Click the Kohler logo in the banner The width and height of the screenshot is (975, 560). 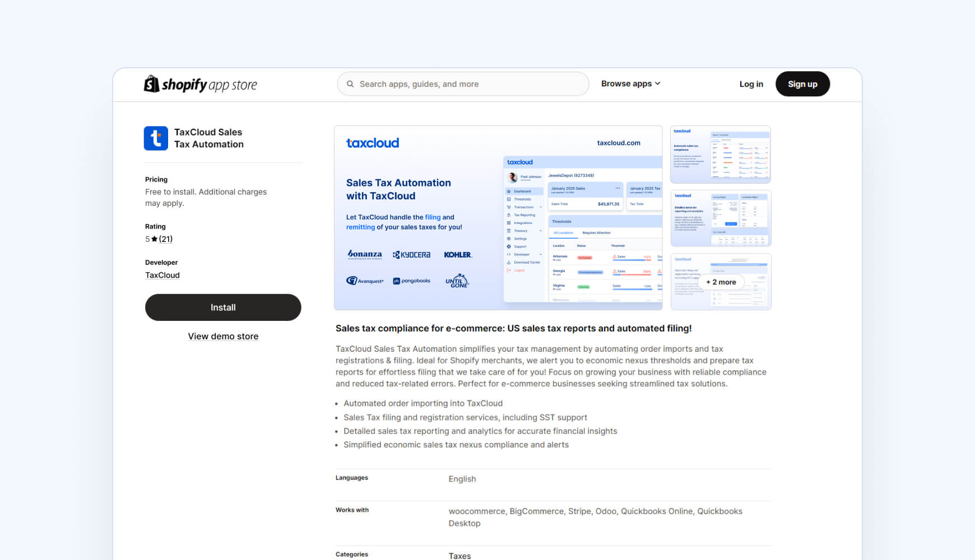pyautogui.click(x=458, y=255)
